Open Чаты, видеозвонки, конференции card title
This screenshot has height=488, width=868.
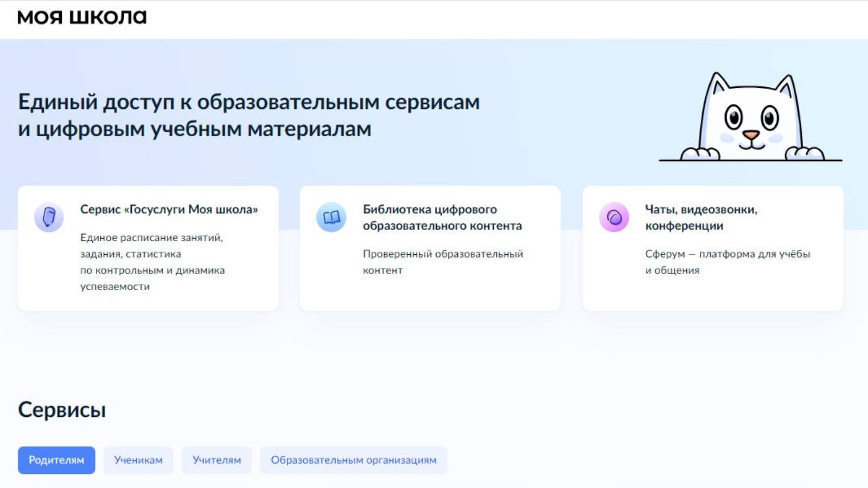coord(700,217)
